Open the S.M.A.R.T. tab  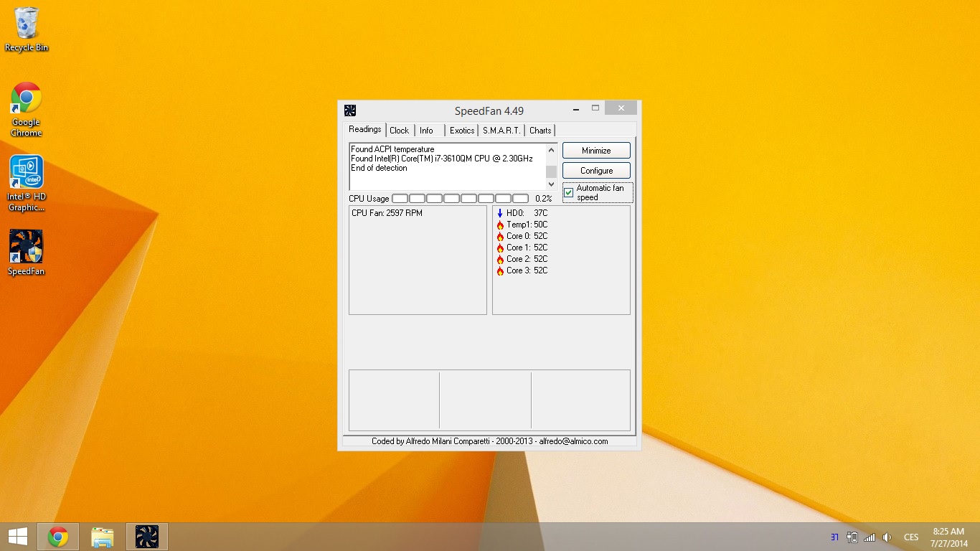click(501, 131)
